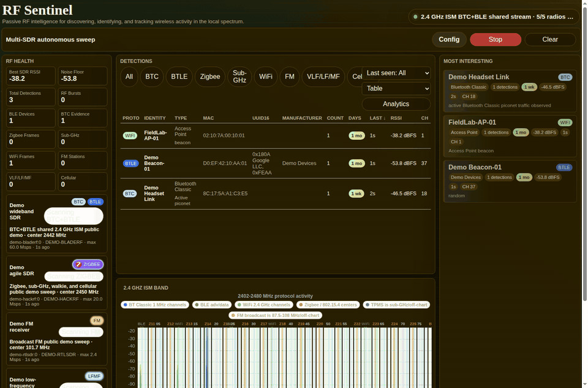Sort detections by DAYS column

(355, 118)
